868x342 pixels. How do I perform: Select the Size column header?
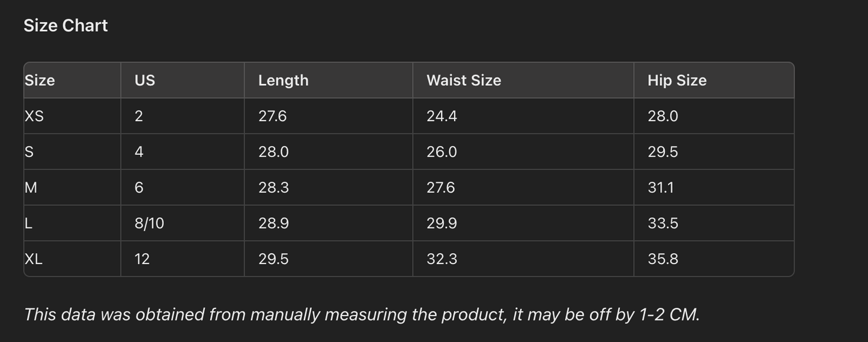pos(40,80)
